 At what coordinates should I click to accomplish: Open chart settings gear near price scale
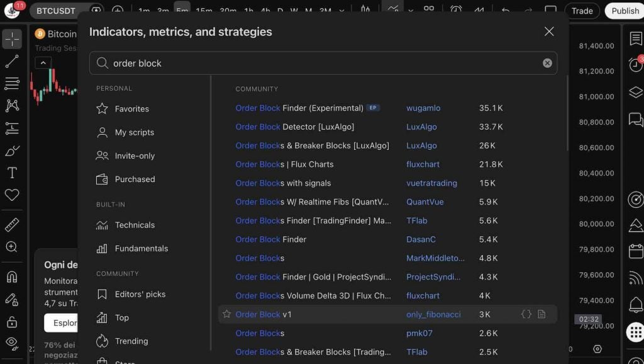[x=597, y=349]
